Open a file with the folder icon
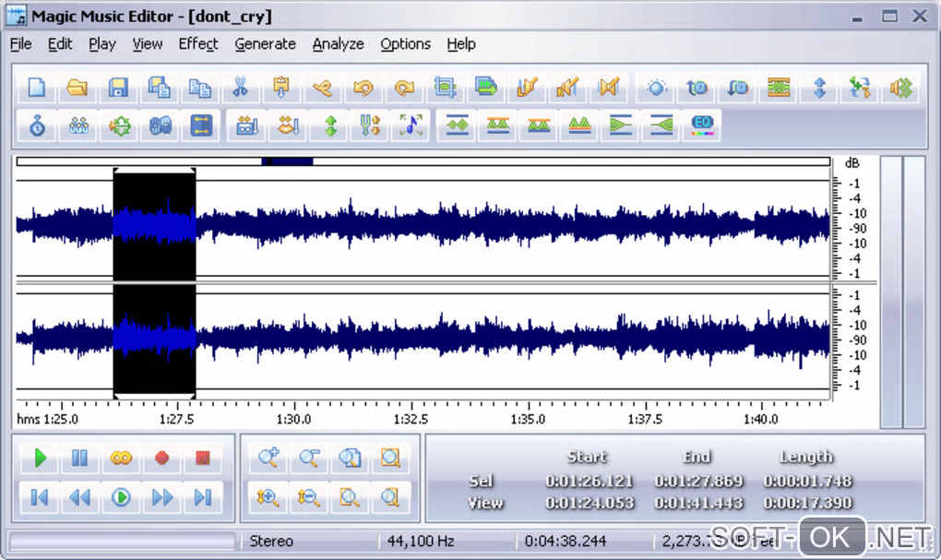 (77, 88)
